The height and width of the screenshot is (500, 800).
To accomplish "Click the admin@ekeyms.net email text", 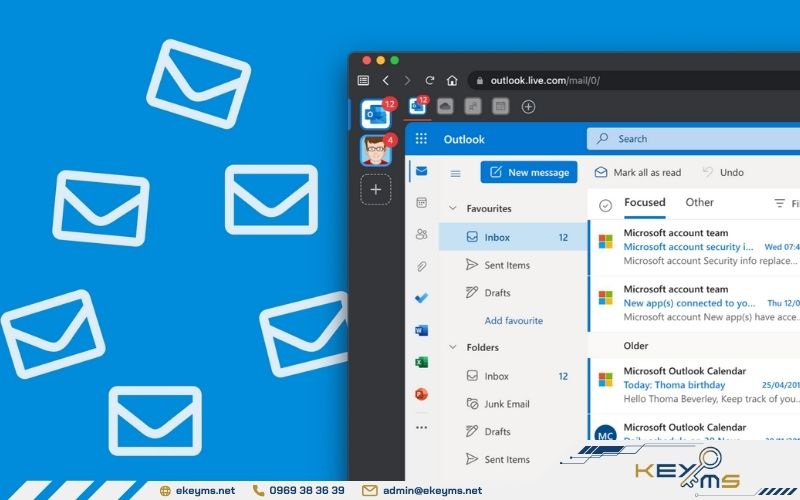I will click(432, 490).
